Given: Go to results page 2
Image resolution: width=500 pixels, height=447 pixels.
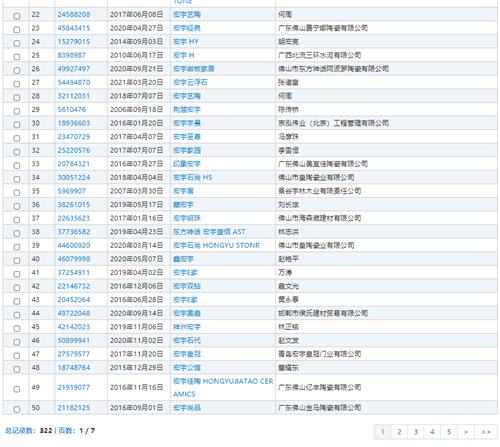Looking at the screenshot, I should coord(399,432).
